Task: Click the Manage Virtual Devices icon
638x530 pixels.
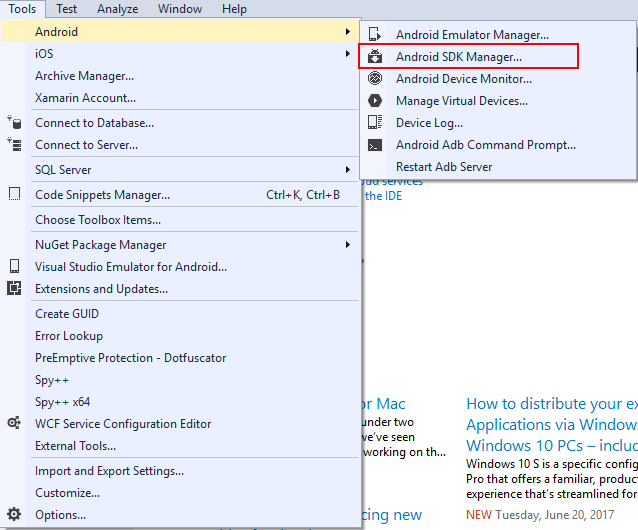Action: tap(375, 100)
